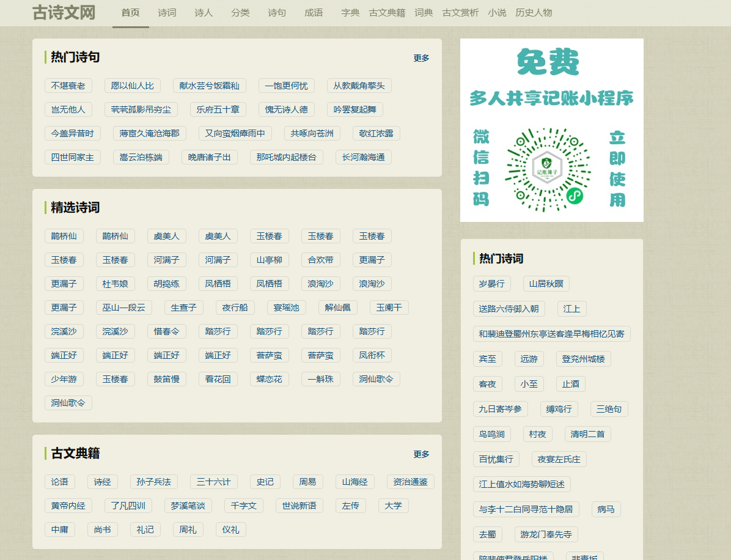The height and width of the screenshot is (560, 731).
Task: Select the popular poem 登兖州城楼
Action: point(583,359)
